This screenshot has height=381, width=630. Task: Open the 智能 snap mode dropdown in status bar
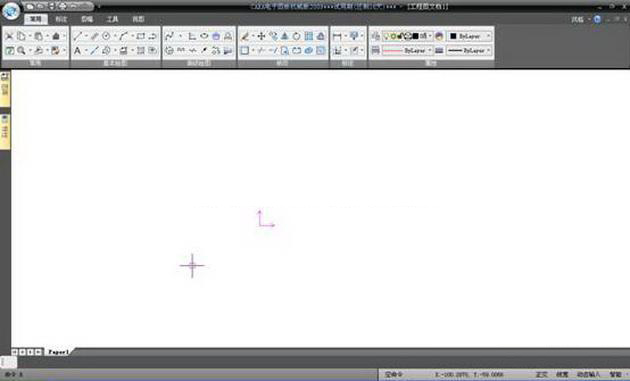618,375
